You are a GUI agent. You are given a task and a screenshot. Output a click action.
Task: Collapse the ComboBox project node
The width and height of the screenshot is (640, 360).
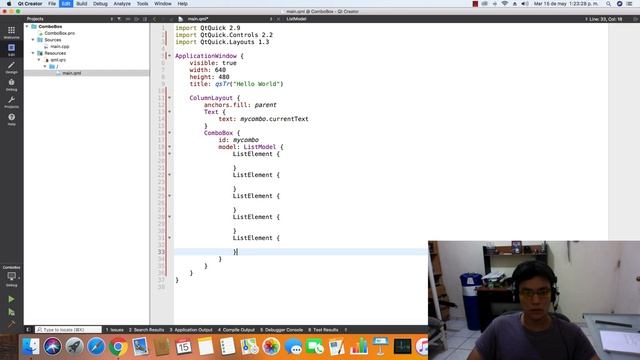(x=27, y=27)
